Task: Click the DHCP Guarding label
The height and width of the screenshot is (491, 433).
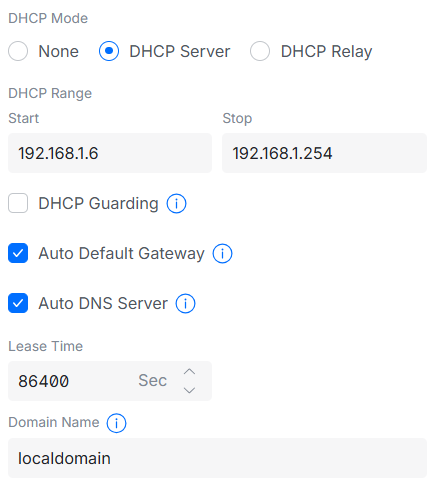Action: 98,203
